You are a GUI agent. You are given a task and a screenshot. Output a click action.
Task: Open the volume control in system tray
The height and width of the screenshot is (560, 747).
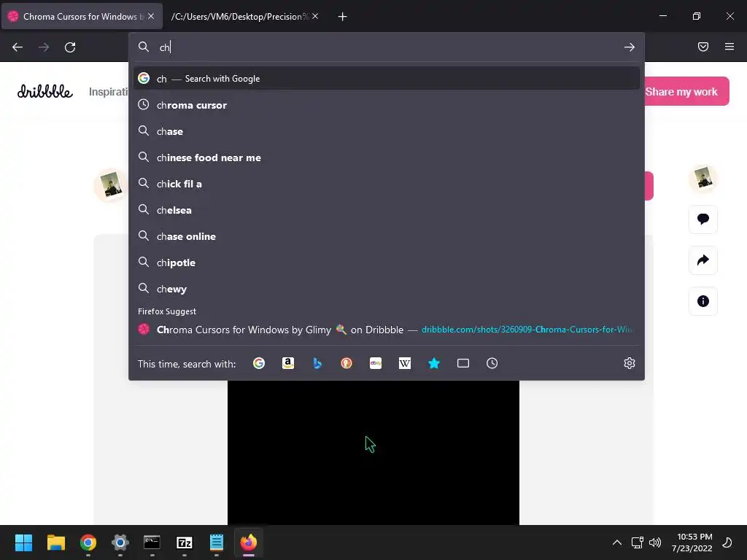[656, 542]
